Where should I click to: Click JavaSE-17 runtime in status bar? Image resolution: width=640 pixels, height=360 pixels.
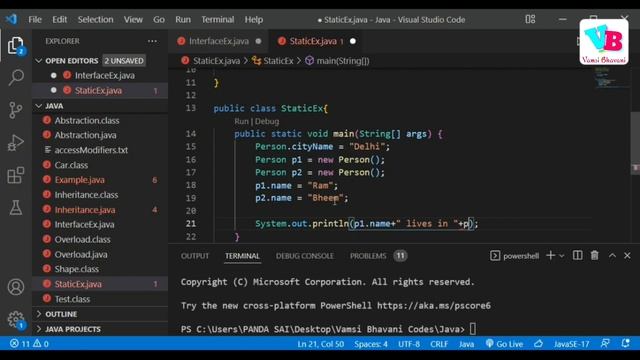pyautogui.click(x=571, y=344)
